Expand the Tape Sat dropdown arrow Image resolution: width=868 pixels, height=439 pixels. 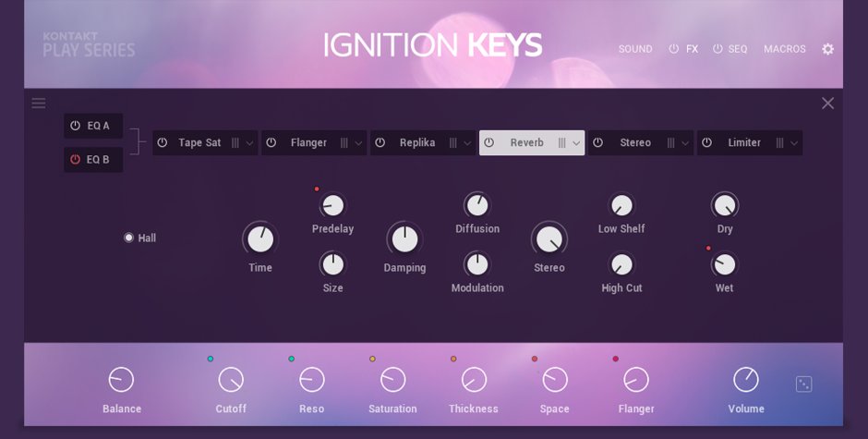(249, 143)
